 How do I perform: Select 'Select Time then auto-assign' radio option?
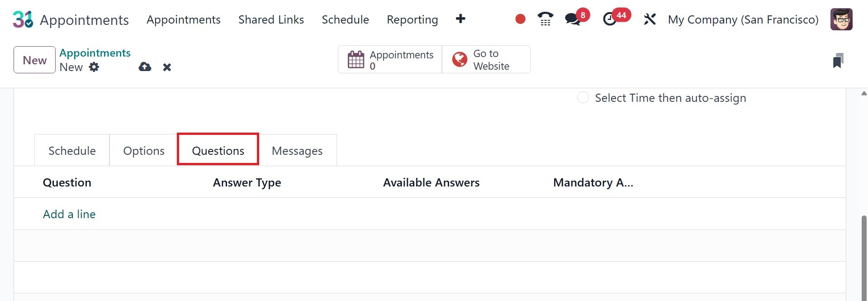pyautogui.click(x=583, y=98)
